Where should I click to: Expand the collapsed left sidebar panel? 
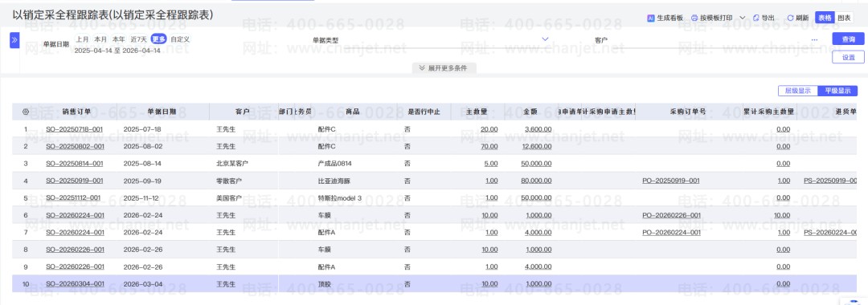coord(15,40)
